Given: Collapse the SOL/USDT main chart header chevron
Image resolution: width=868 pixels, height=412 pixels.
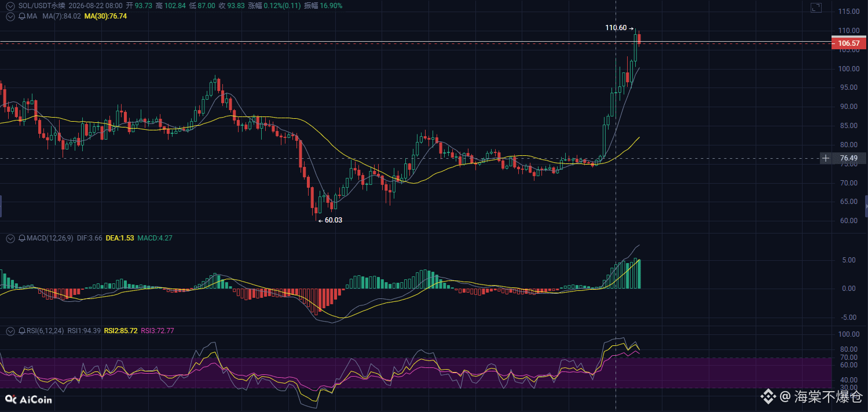Looking at the screenshot, I should (x=10, y=6).
